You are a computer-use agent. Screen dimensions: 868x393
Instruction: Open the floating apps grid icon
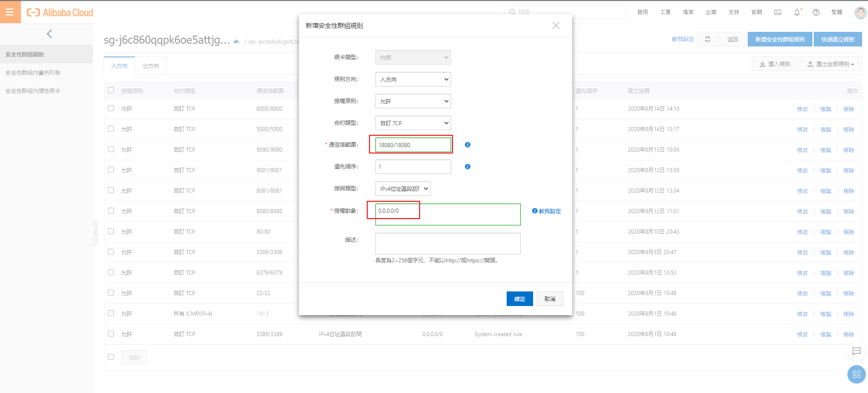tap(857, 374)
